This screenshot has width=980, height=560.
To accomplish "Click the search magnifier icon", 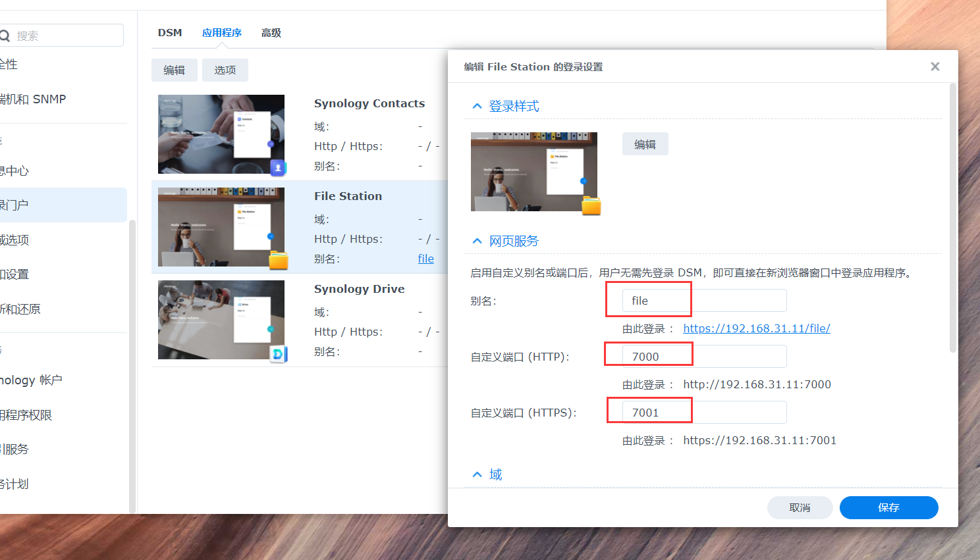I will point(5,36).
